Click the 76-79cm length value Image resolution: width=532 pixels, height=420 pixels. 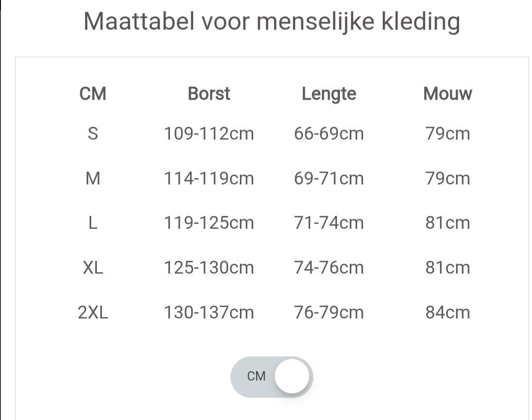tap(329, 313)
